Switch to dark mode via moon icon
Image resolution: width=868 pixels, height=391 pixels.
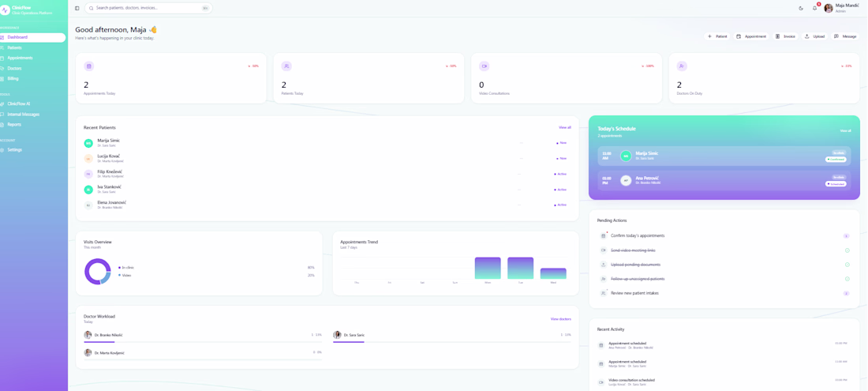(x=801, y=9)
